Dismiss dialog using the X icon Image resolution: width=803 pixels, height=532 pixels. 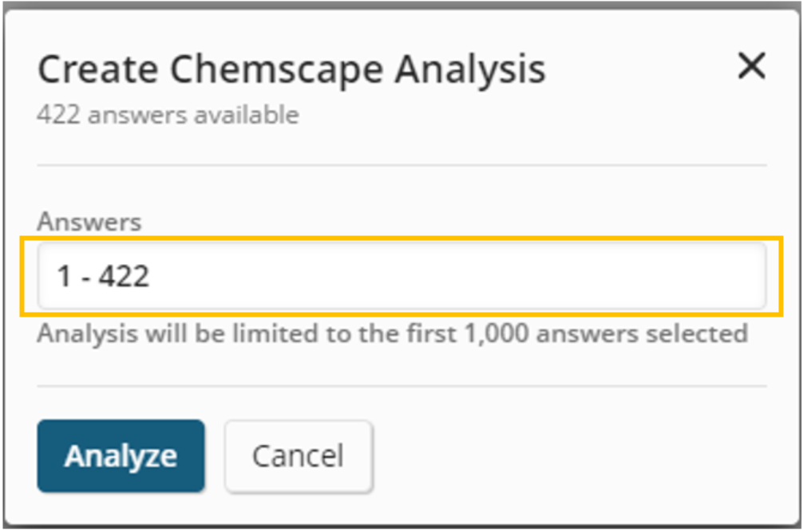751,67
